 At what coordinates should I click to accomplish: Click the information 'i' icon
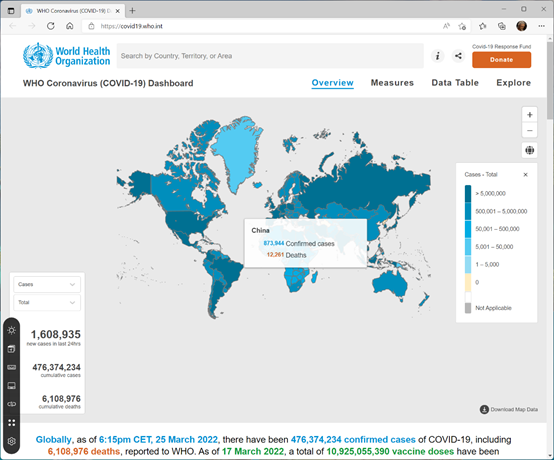pyautogui.click(x=437, y=56)
